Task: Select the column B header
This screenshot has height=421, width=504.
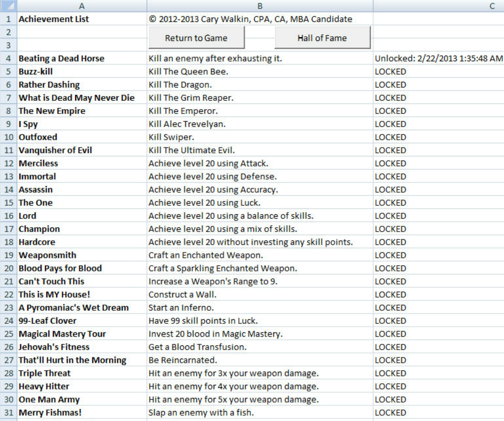Action: tap(260, 6)
